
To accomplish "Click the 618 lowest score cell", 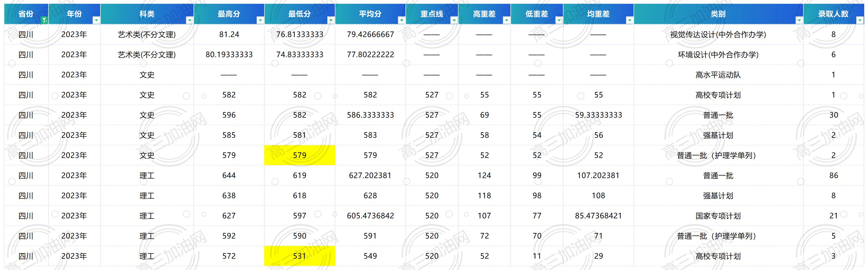I will coord(300,196).
